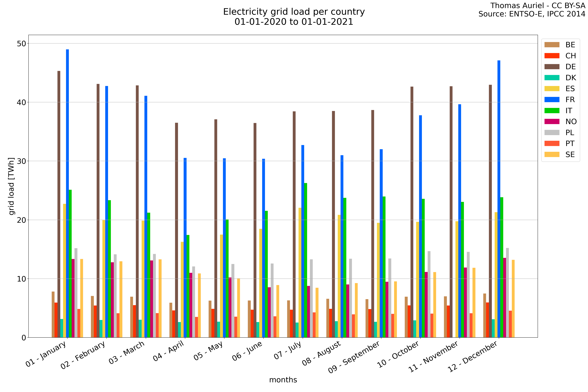Screen dimensions: 588x392
Task: Click the ES yellow legend swatch
Action: pyautogui.click(x=552, y=88)
